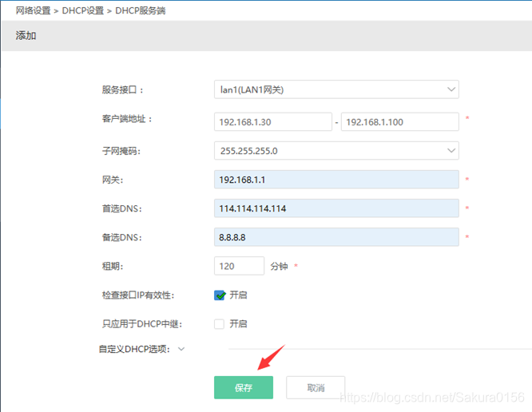Image resolution: width=532 pixels, height=412 pixels.
Task: Go to DHCP设置 in breadcrumb
Action: (83, 10)
